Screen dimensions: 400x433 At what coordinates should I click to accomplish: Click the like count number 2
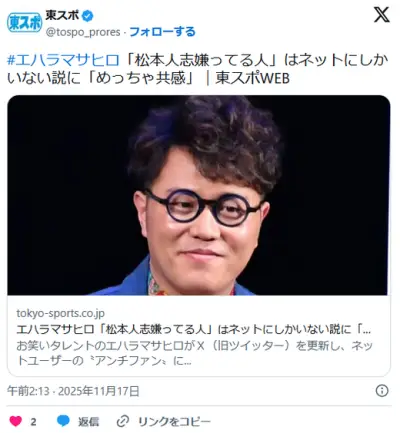coord(33,422)
